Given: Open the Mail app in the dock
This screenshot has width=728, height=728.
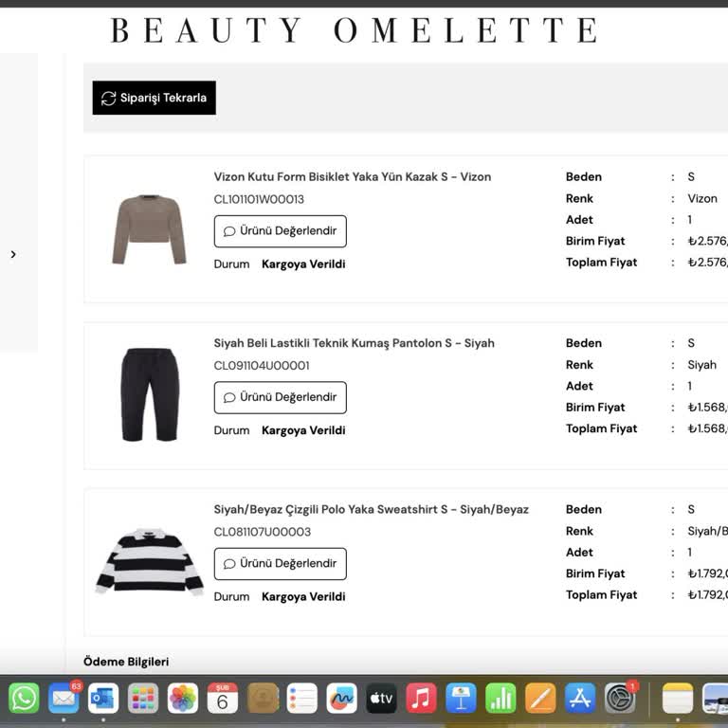Looking at the screenshot, I should tap(64, 698).
